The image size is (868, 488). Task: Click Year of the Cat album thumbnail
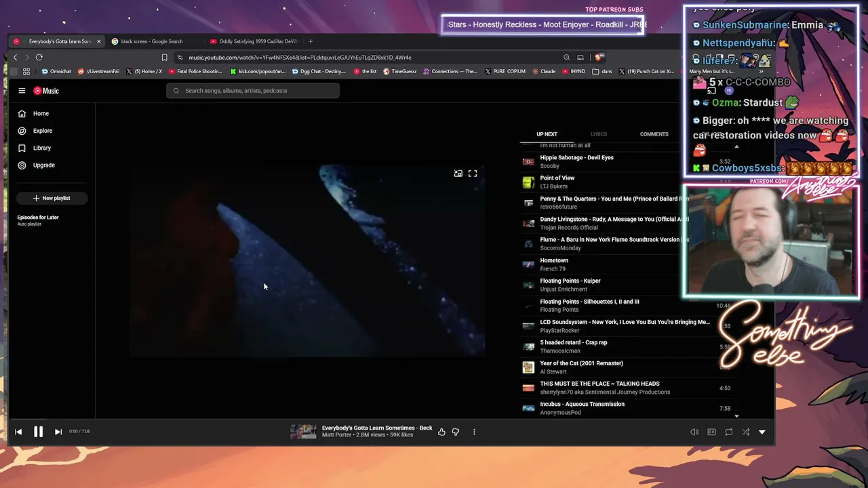528,367
